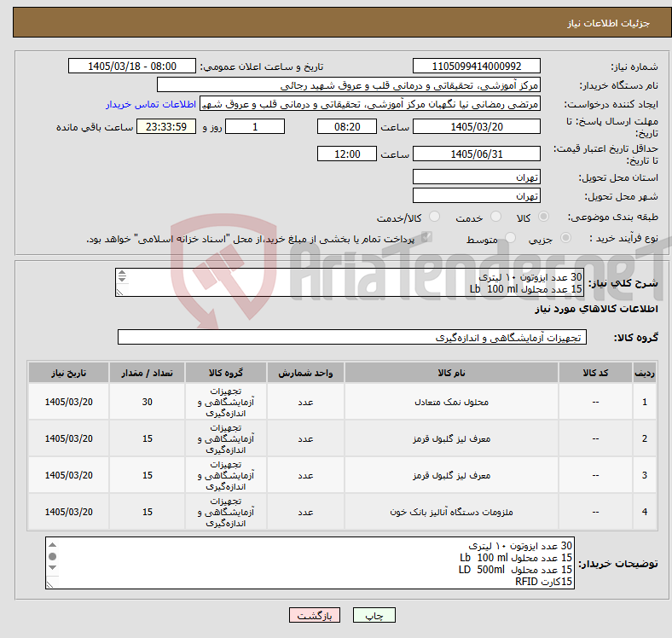The height and width of the screenshot is (638, 672).
Task: Select item name محلول نمک متعادل
Action: tap(451, 402)
